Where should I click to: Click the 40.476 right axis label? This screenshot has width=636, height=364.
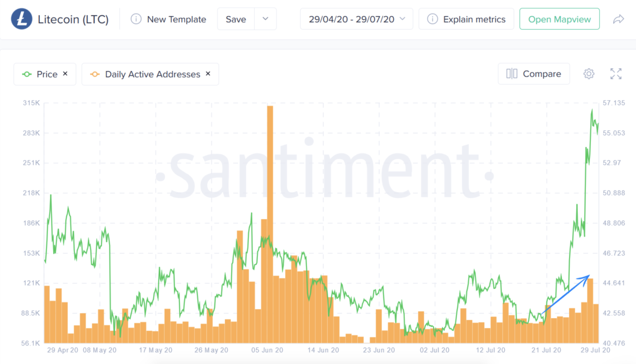click(x=614, y=343)
